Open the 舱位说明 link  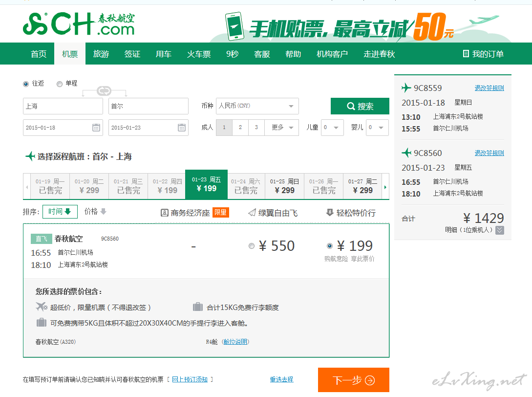pyautogui.click(x=235, y=342)
